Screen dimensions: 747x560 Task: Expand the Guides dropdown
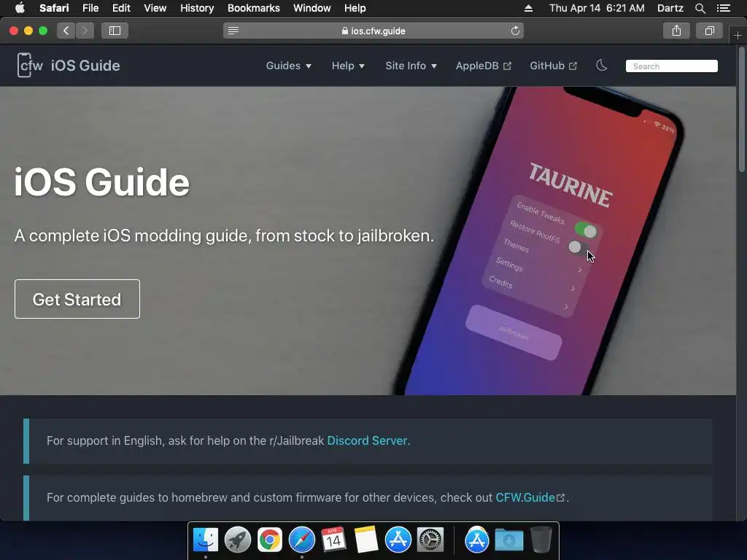click(x=289, y=66)
